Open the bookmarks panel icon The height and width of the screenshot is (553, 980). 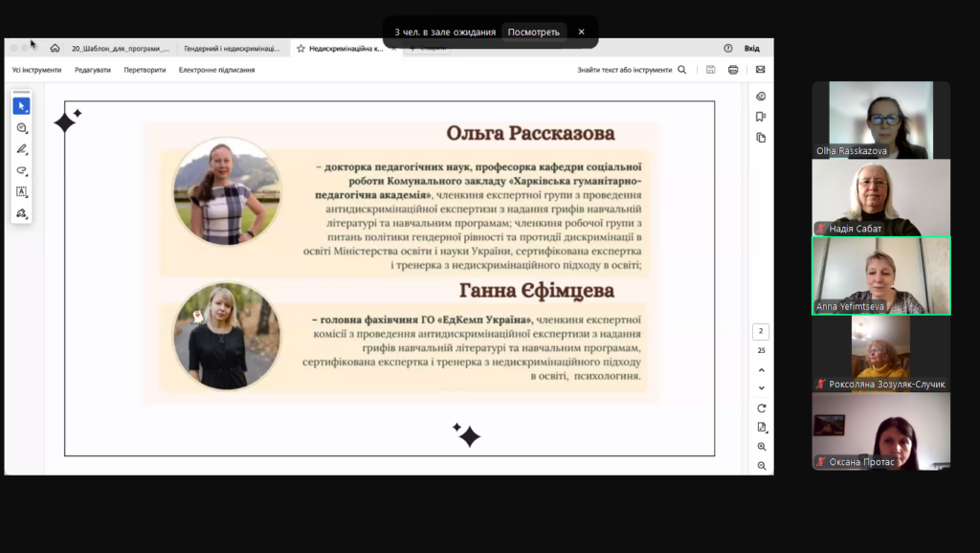pyautogui.click(x=761, y=117)
